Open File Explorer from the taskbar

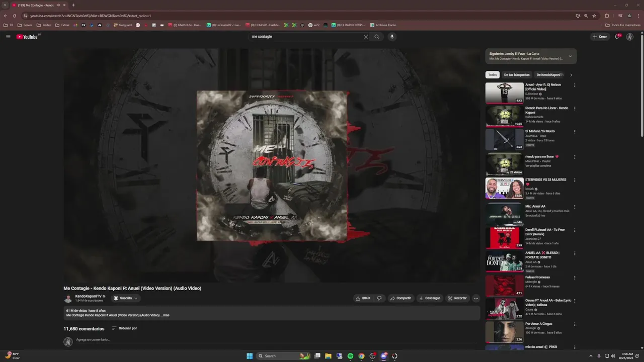pyautogui.click(x=328, y=356)
